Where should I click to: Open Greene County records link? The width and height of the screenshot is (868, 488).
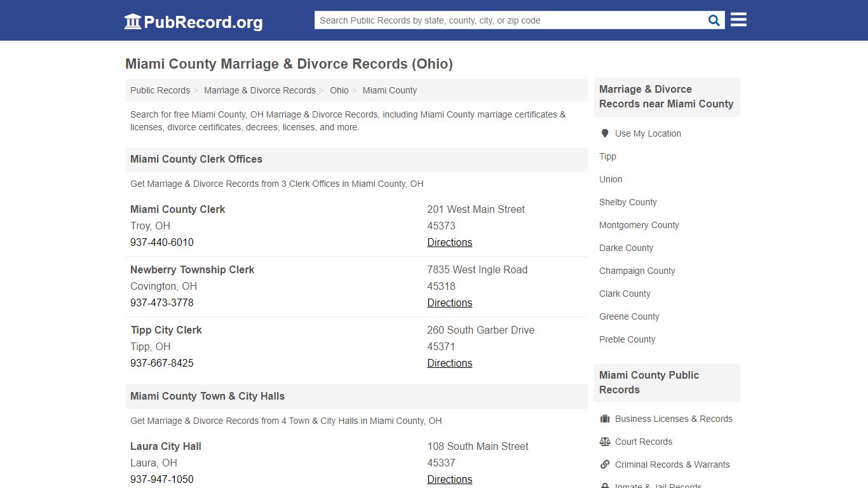click(629, 316)
